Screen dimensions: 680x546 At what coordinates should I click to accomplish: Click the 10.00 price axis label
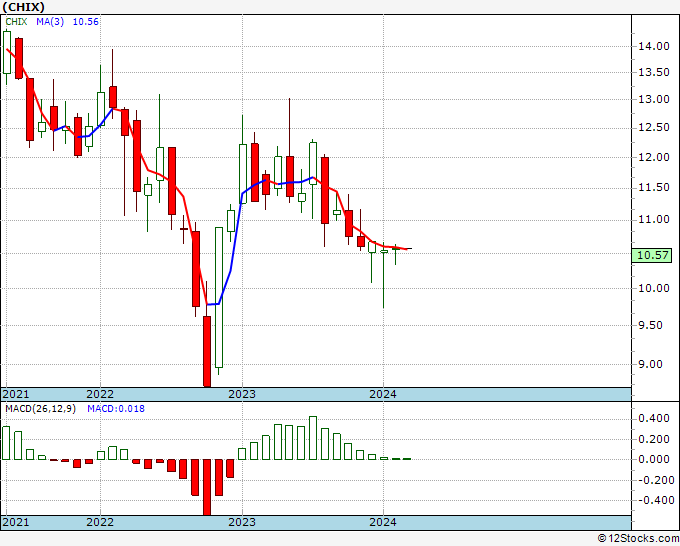tap(654, 288)
